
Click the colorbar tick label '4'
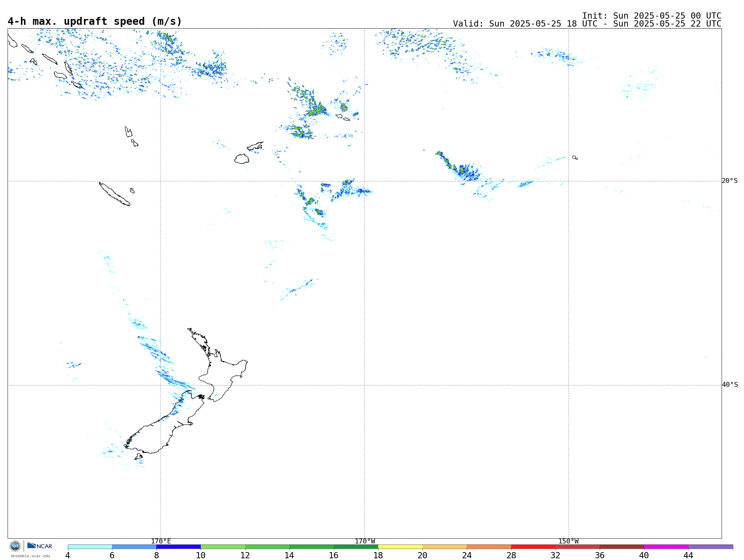tap(68, 555)
